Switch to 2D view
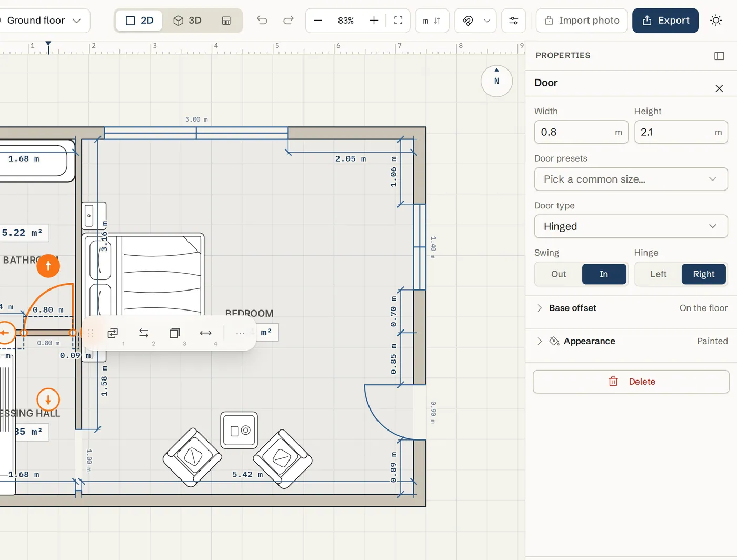Screen dimensions: 737x560 [139, 21]
